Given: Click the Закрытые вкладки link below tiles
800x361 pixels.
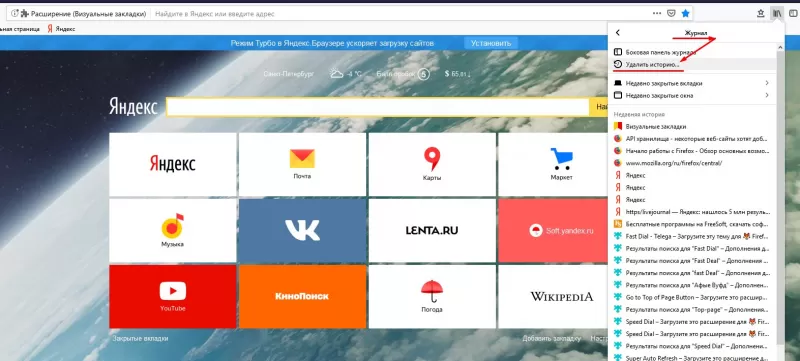Looking at the screenshot, I should 140,338.
